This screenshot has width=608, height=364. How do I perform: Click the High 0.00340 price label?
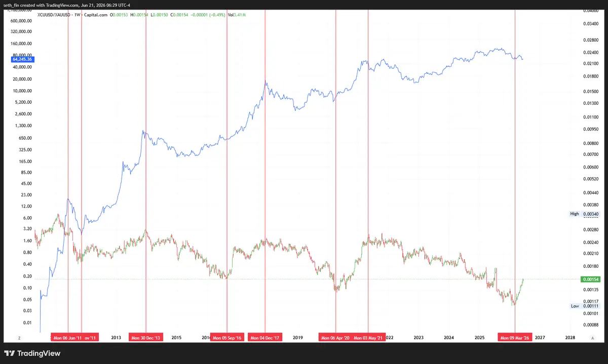(x=584, y=214)
